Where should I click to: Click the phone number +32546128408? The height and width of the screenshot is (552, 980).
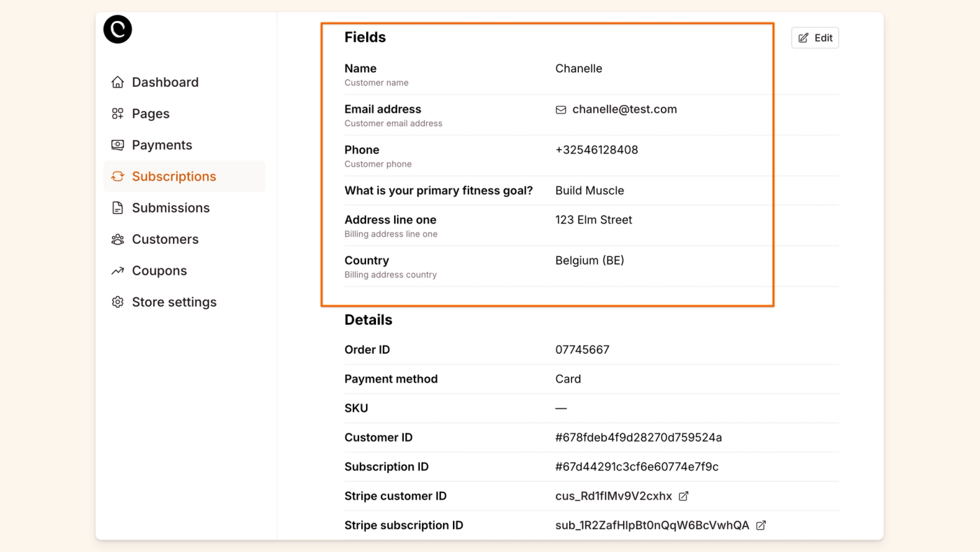pyautogui.click(x=596, y=150)
